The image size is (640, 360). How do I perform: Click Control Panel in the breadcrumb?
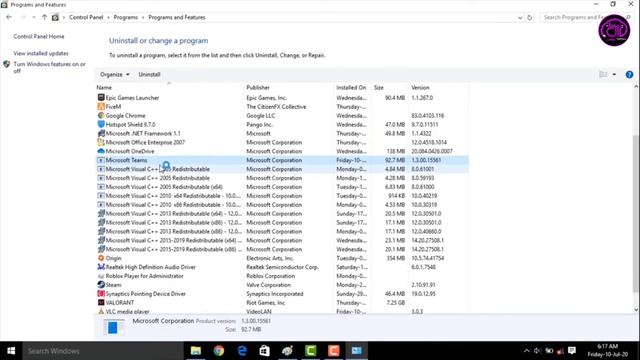86,18
